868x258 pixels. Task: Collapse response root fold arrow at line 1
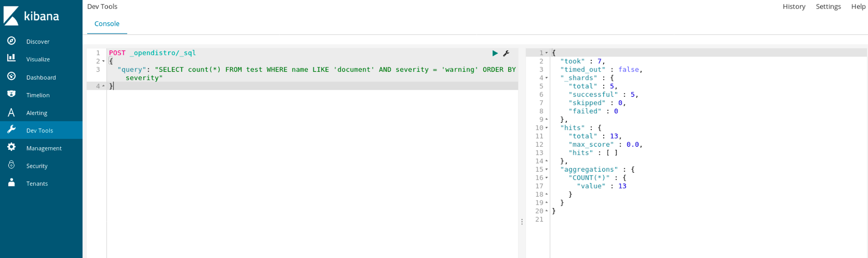(547, 53)
